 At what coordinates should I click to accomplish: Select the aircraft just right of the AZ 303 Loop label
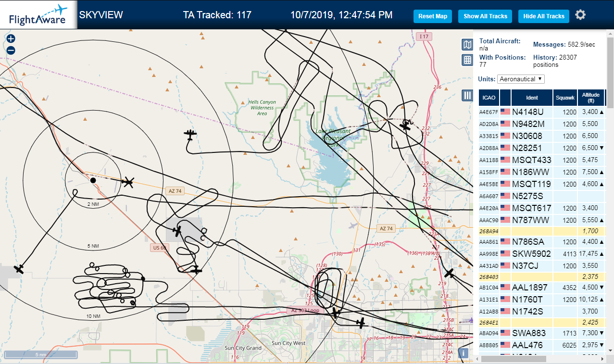(x=336, y=313)
